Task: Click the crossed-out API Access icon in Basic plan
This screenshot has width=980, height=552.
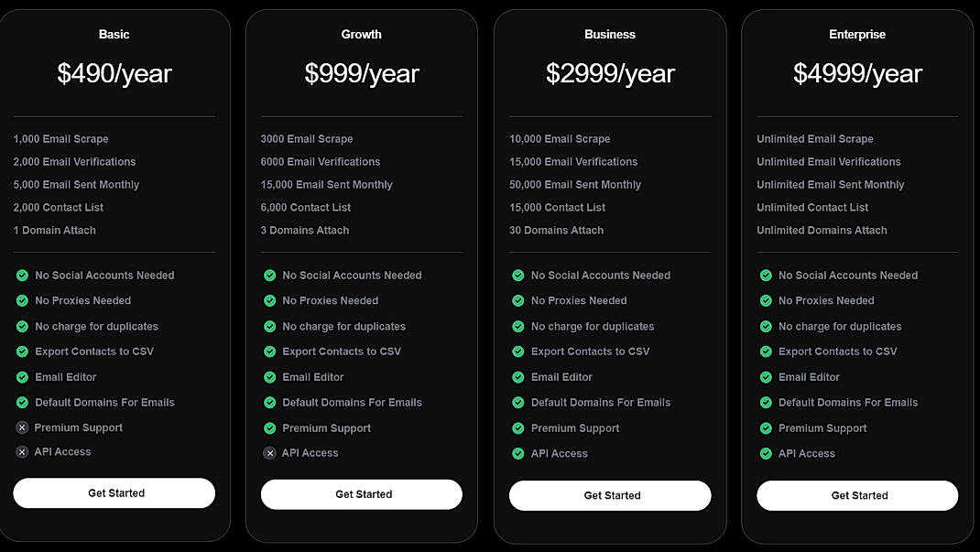Action: (21, 451)
